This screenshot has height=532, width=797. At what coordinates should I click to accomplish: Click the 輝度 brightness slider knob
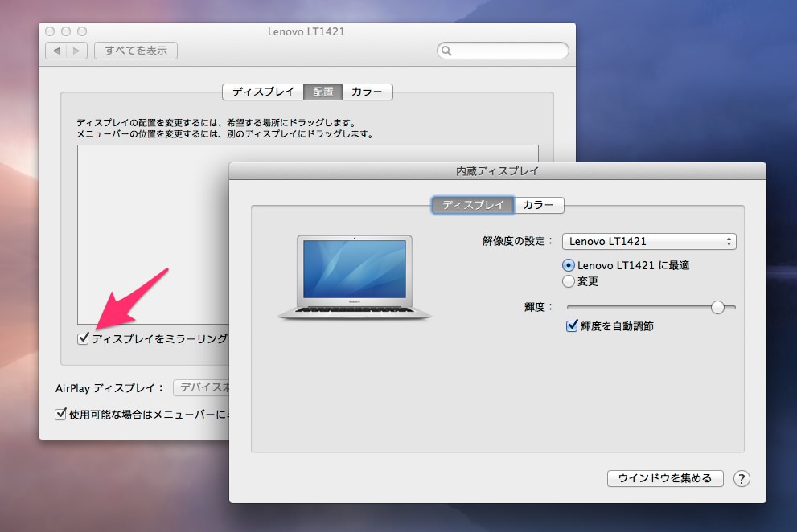[717, 308]
